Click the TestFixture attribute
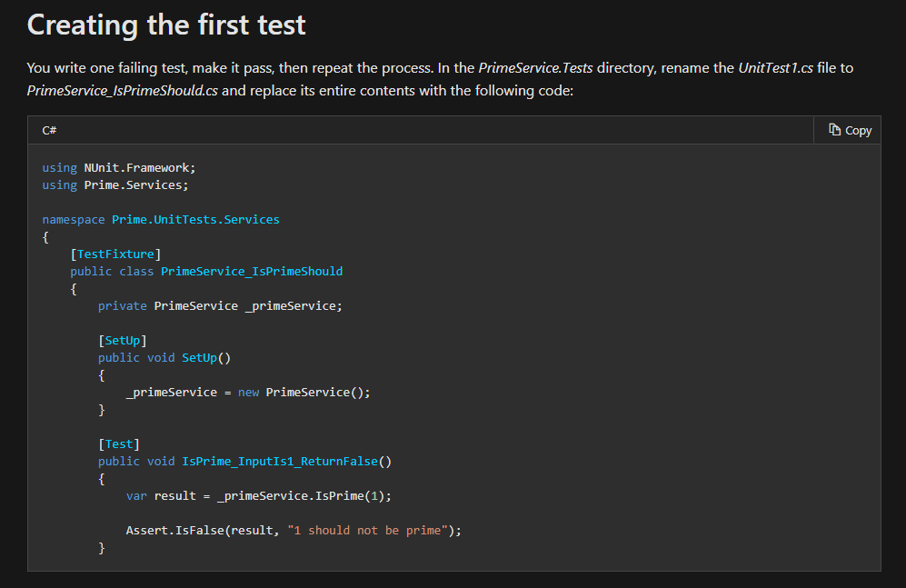 point(118,254)
